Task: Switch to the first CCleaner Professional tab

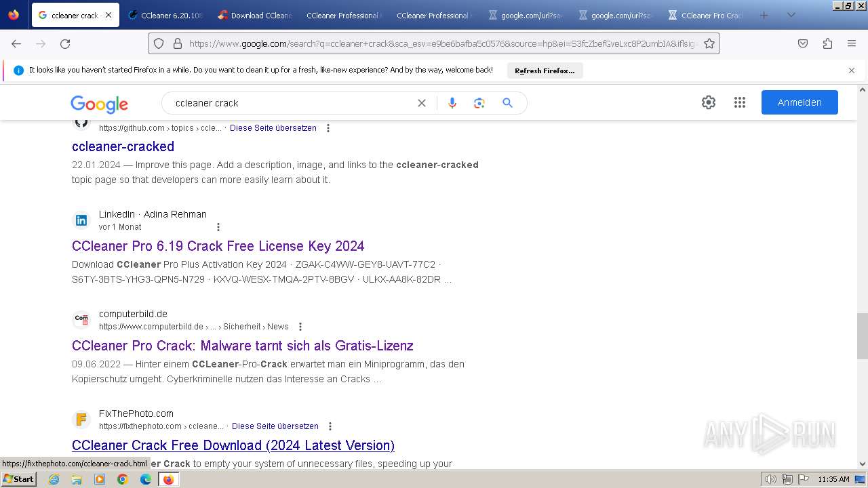Action: [344, 15]
